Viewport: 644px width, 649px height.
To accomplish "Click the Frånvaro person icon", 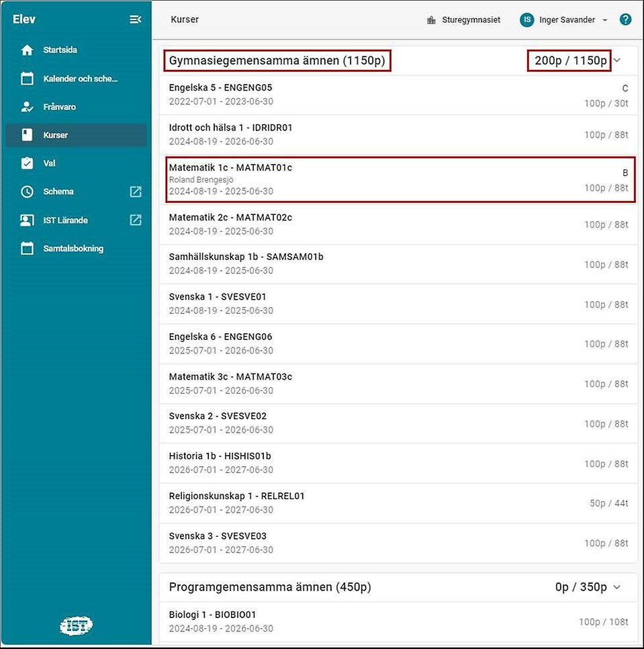I will click(27, 107).
